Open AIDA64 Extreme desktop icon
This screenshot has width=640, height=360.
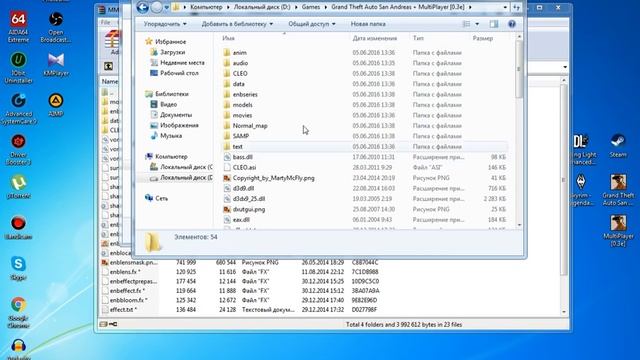pos(18,27)
